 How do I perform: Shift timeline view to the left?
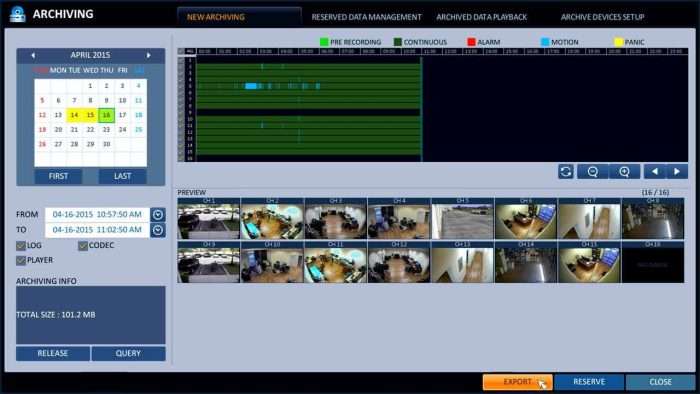[654, 172]
